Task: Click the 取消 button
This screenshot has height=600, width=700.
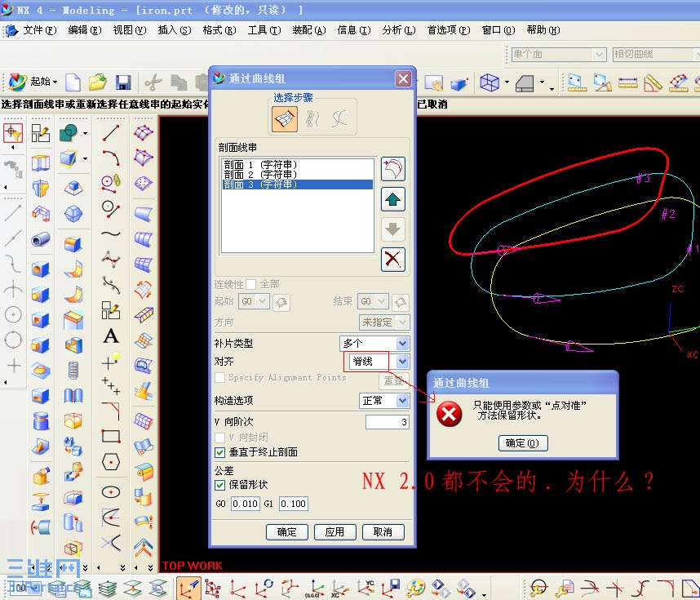Action: (383, 532)
